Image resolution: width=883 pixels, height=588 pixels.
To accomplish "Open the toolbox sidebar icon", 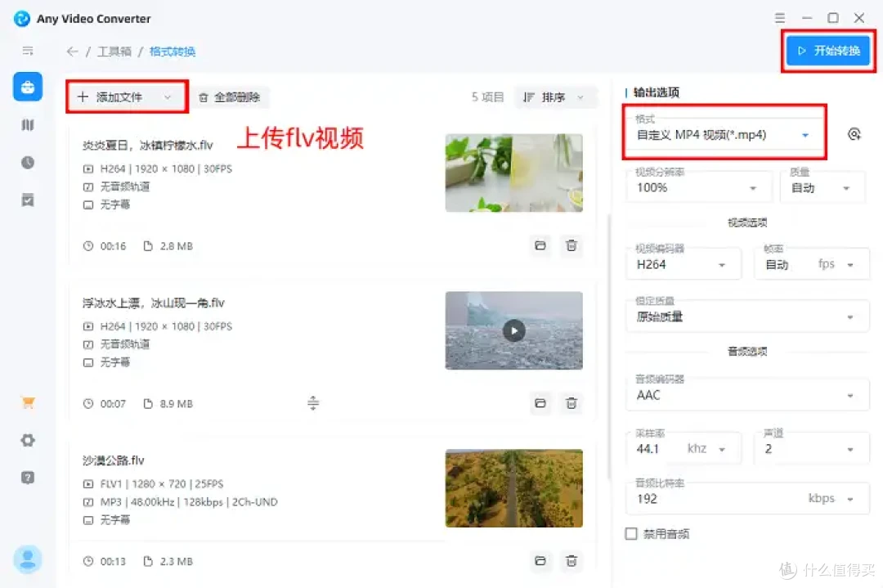I will point(28,88).
